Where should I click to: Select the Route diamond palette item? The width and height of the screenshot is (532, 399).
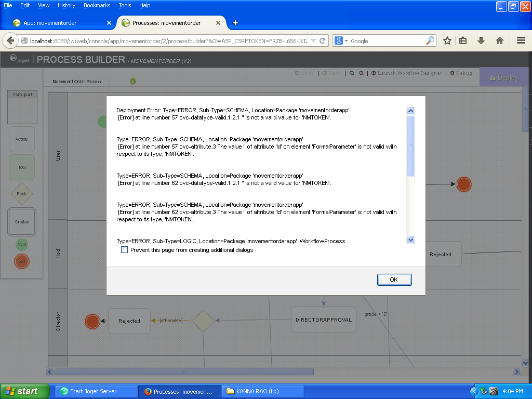pos(22,194)
